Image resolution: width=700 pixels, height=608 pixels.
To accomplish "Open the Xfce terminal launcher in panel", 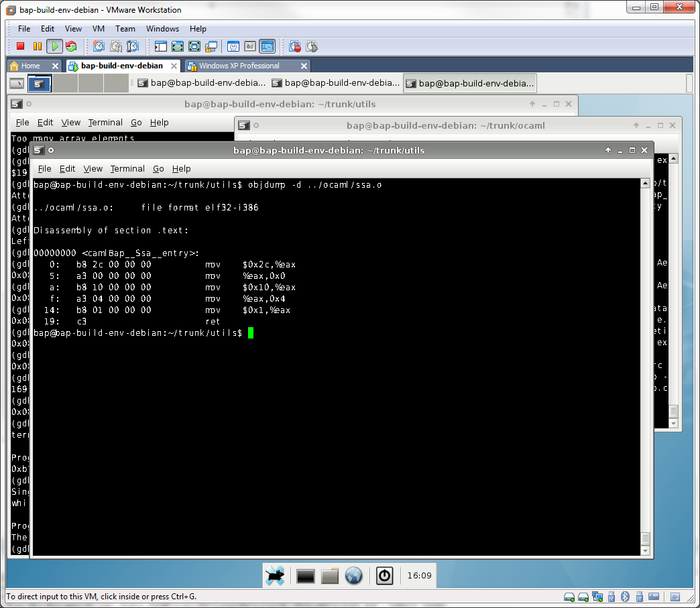I will [306, 576].
